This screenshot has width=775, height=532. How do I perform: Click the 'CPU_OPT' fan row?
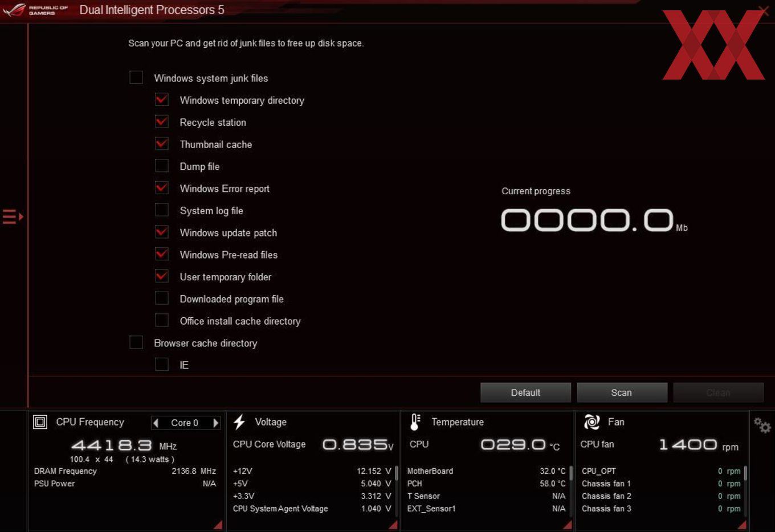661,471
